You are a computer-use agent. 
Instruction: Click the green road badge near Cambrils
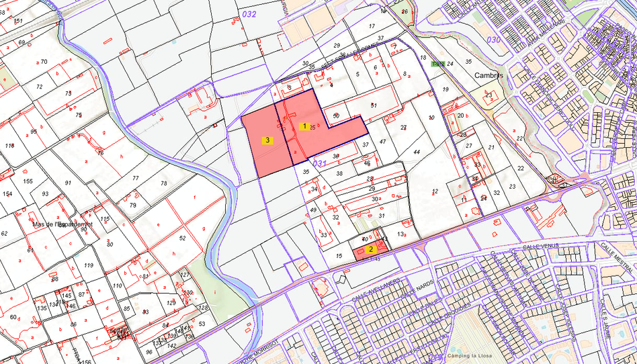point(438,64)
